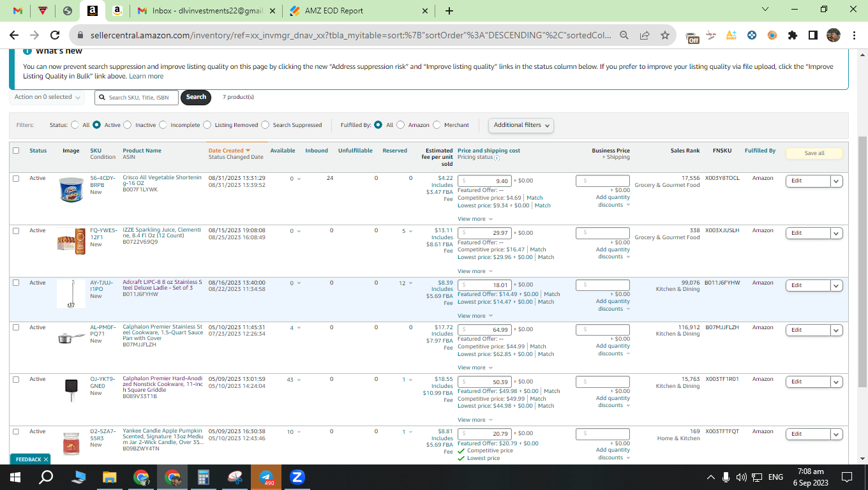Match the lowest price for IZZE Sparkling Juice

[546, 257]
